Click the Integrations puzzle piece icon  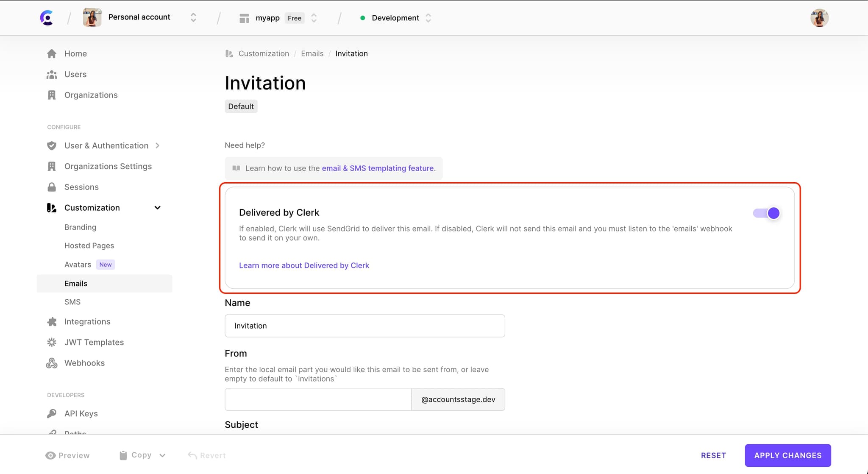(x=52, y=321)
